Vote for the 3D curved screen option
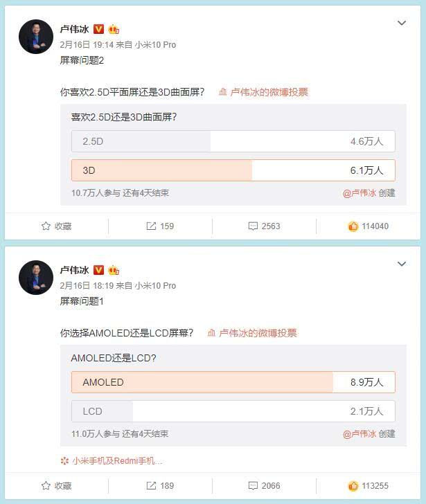Screen dimensions: 426x504 233,170
